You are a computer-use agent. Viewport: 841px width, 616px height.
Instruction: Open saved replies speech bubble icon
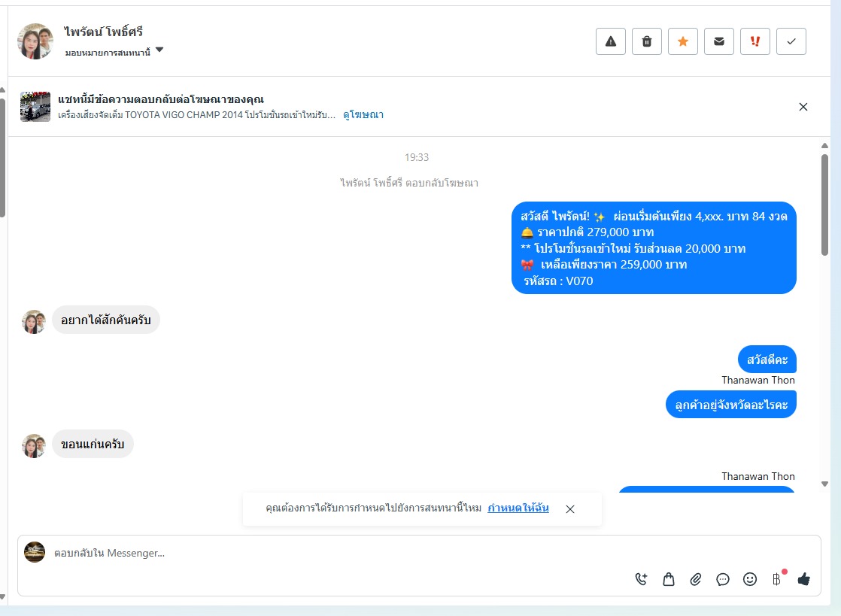pyautogui.click(x=722, y=579)
